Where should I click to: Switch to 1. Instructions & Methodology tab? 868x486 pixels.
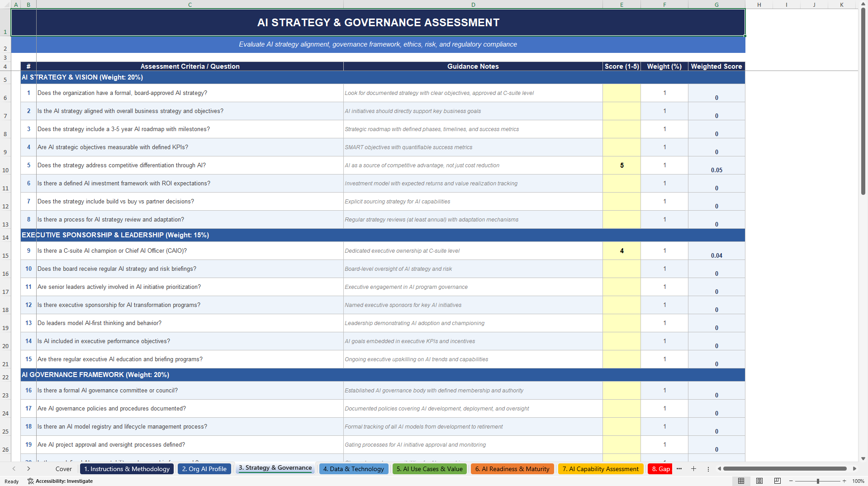pos(127,469)
